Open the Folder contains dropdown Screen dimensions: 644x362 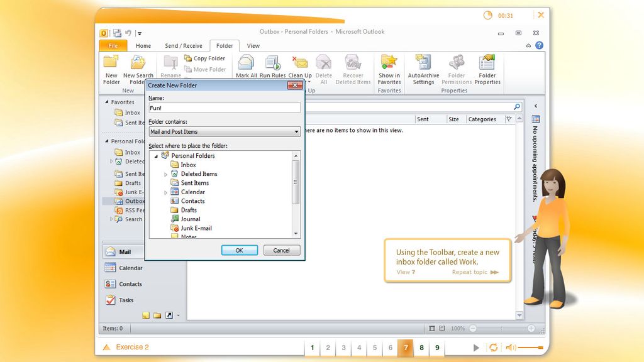(x=225, y=132)
